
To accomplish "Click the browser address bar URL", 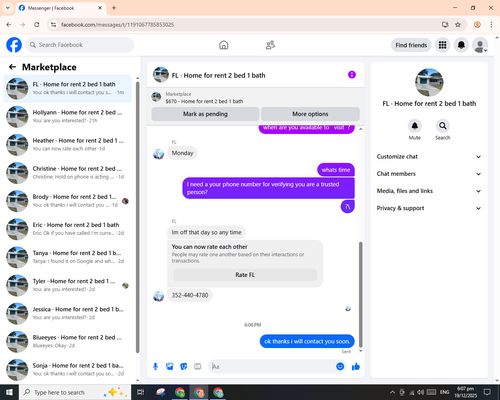I will coord(117,25).
